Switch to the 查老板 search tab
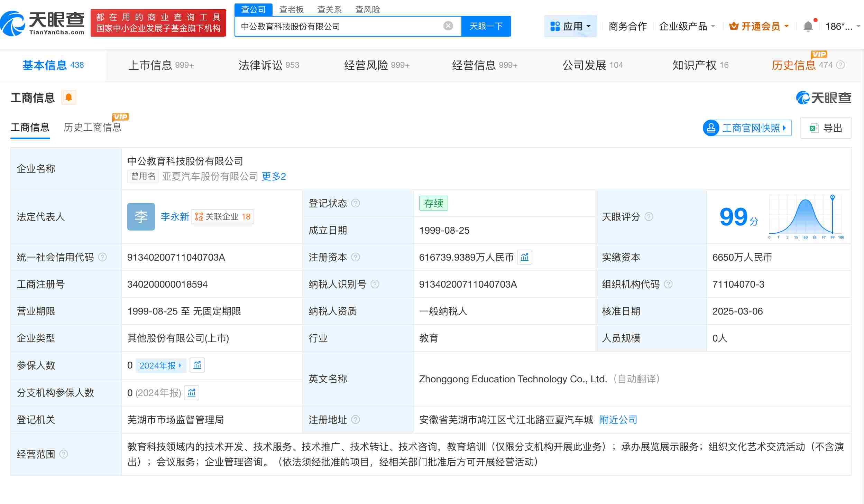Viewport: 864px width, 504px height. tap(292, 9)
